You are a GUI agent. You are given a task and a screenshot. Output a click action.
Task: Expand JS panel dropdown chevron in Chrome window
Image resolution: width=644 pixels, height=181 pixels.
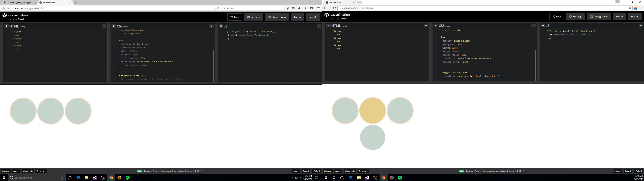pyautogui.click(x=640, y=25)
